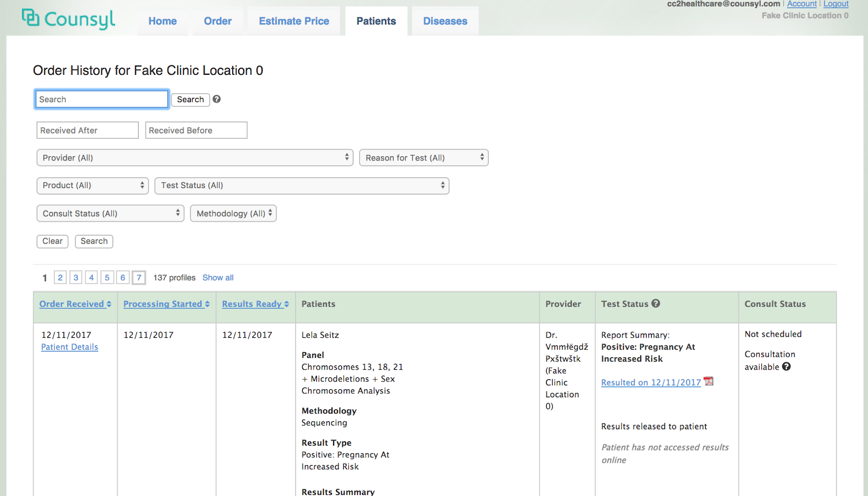Open the Reason for Test dropdown
The image size is (868, 496).
(423, 157)
